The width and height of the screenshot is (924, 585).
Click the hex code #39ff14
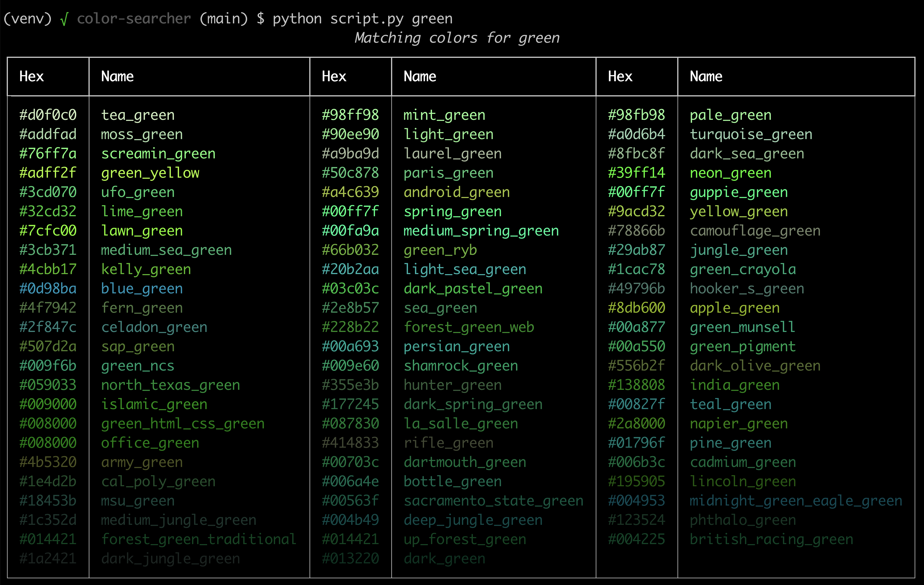point(636,173)
